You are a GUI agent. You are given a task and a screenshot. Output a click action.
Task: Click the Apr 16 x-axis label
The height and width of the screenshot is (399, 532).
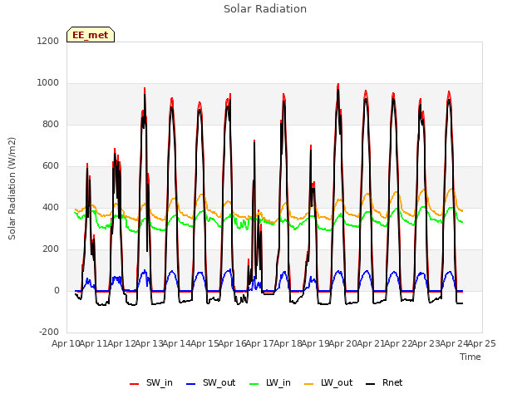(x=232, y=343)
